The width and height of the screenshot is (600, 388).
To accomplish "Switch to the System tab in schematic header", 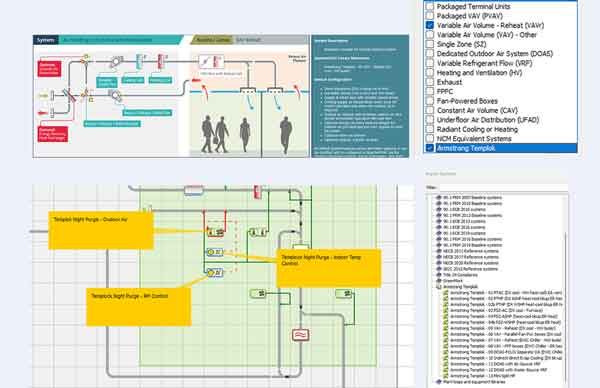I will point(46,40).
